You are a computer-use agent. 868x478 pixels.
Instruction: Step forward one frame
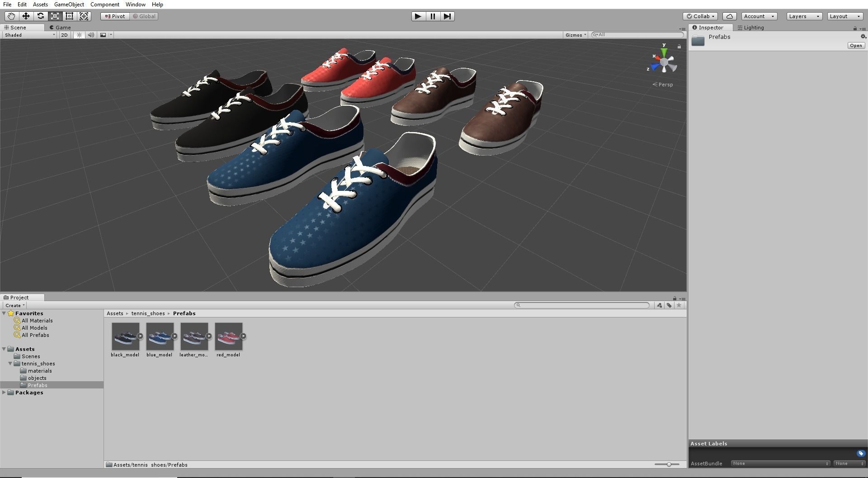tap(447, 16)
